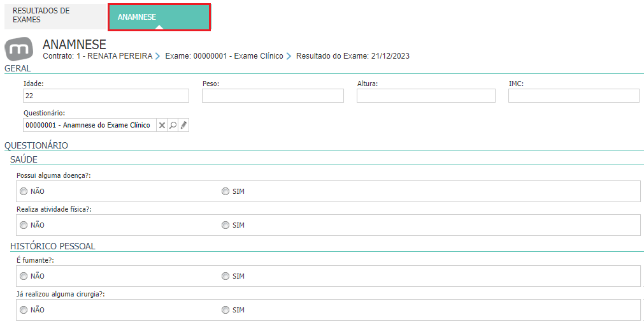Click into the Altura field
This screenshot has width=644, height=322.
426,96
